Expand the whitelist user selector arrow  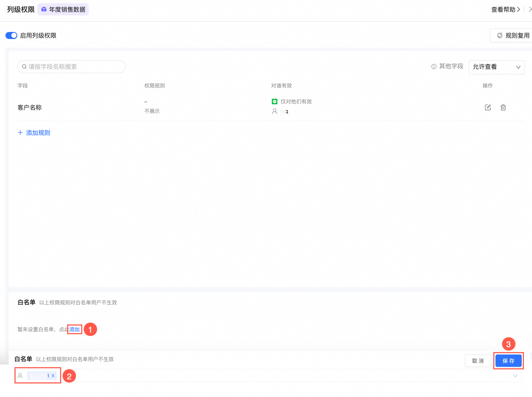[x=515, y=376]
